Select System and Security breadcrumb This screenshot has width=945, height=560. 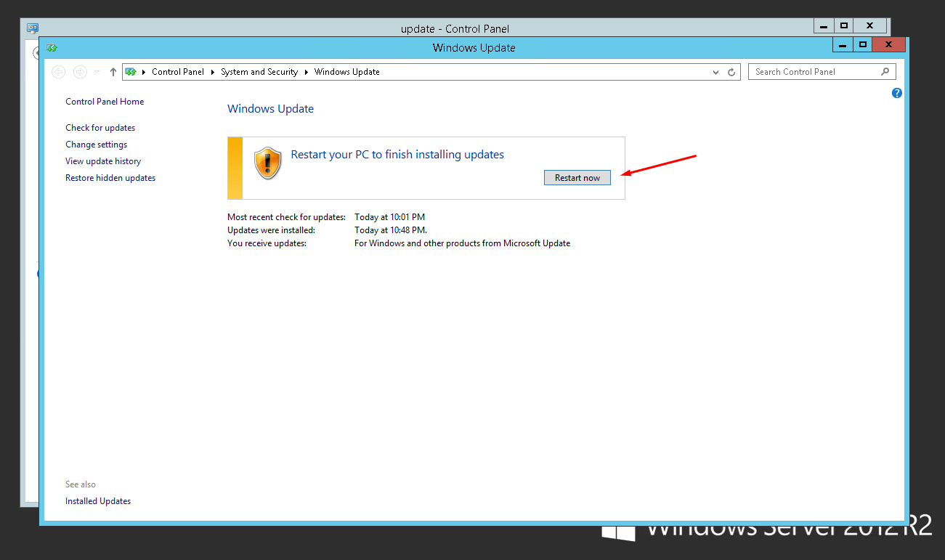[259, 72]
